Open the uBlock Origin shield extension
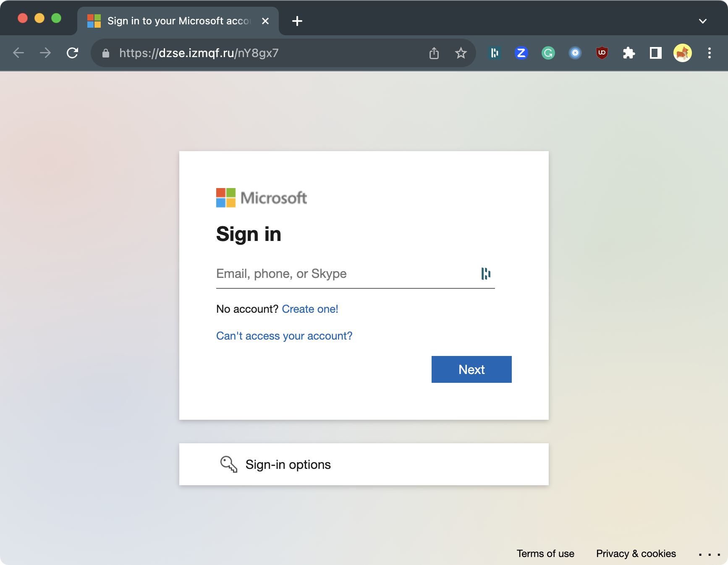The width and height of the screenshot is (728, 565). tap(602, 53)
